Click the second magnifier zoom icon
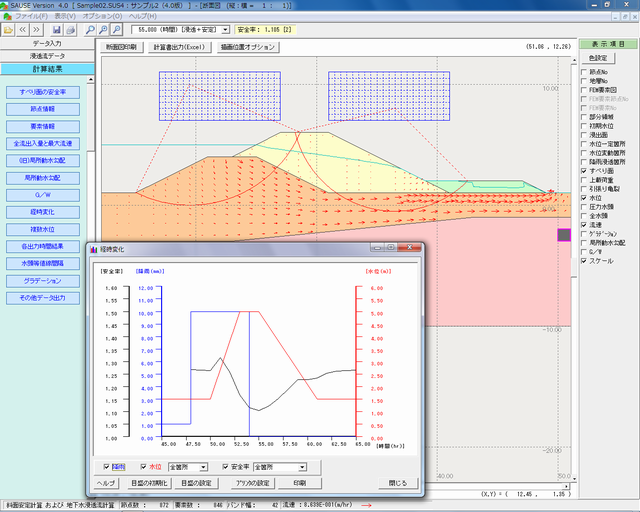 click(x=103, y=31)
